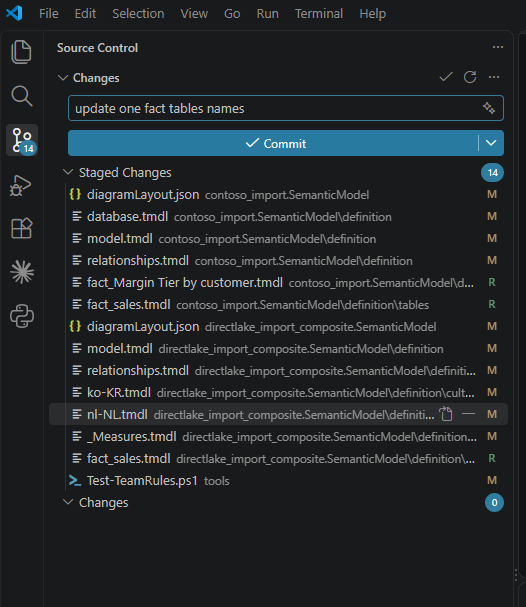Select directlake_import_composite diagramLayout.json staged file

(x=278, y=326)
